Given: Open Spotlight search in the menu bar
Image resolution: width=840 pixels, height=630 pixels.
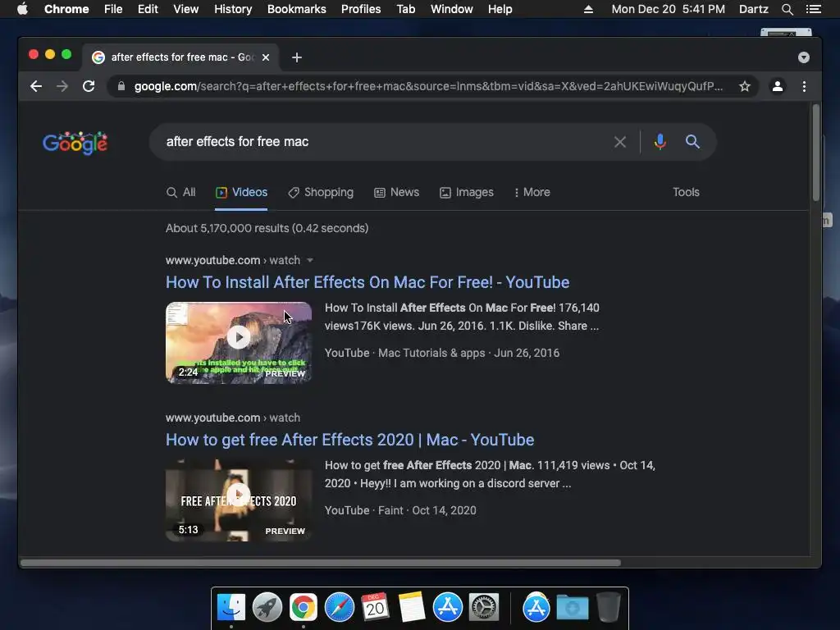Looking at the screenshot, I should (787, 9).
